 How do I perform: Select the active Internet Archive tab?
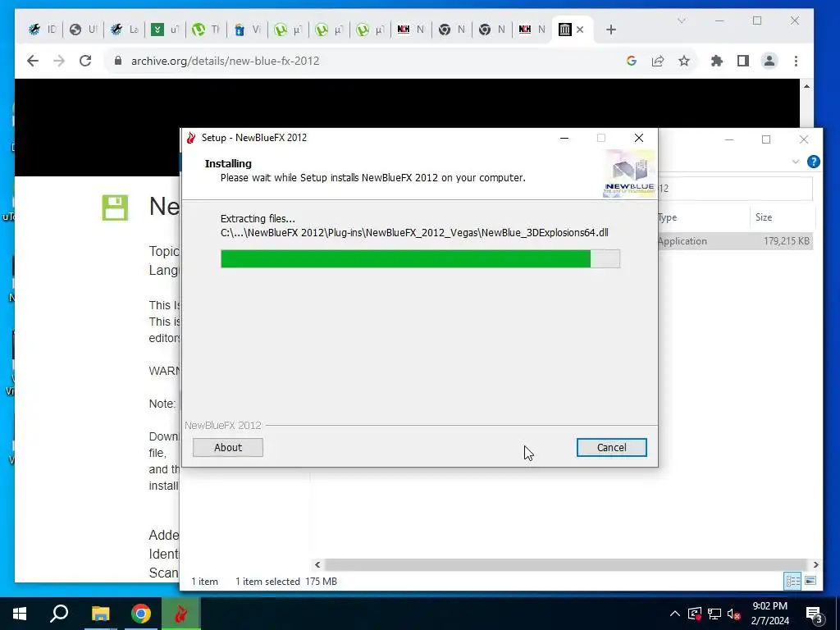571,30
